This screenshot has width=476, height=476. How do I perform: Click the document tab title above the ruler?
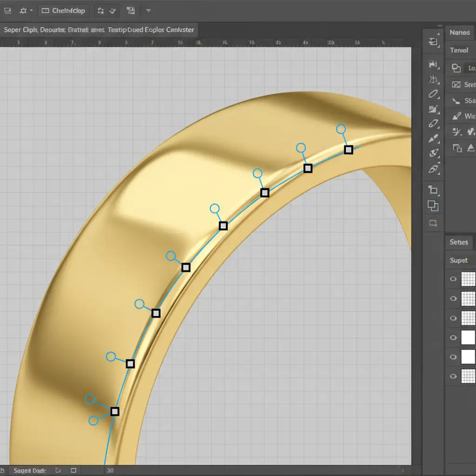pos(99,30)
